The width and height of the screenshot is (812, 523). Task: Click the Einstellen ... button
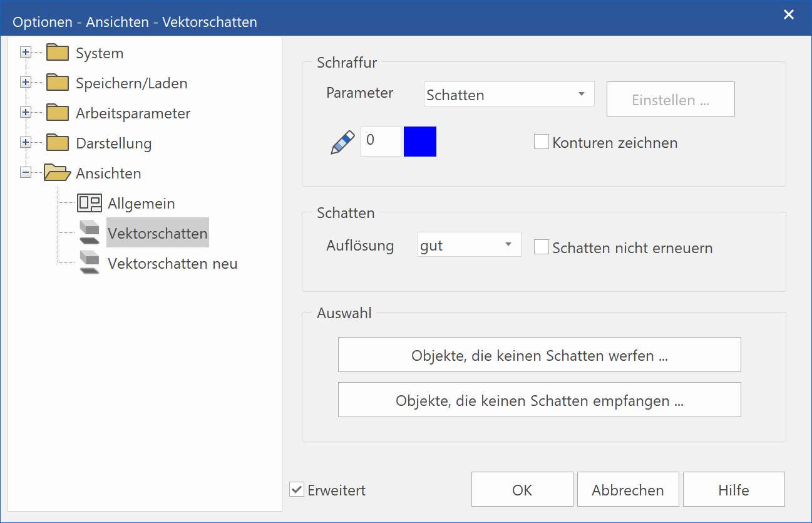coord(671,99)
